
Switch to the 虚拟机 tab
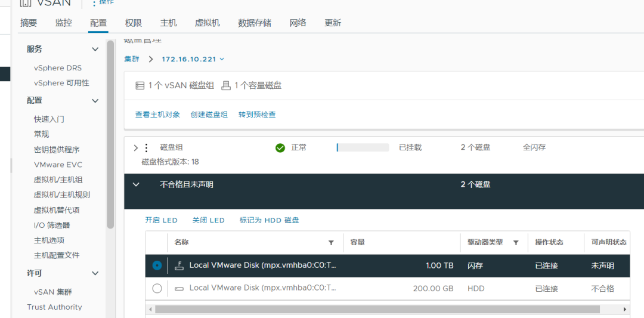208,23
